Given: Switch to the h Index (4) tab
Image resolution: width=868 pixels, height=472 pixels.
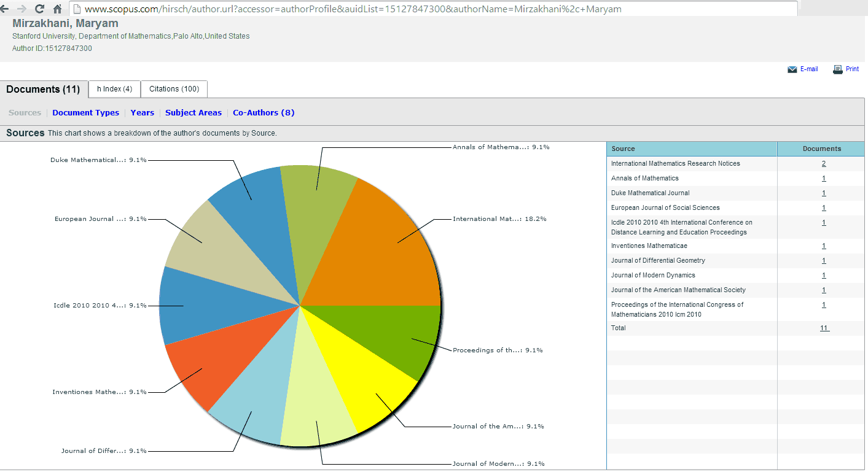Looking at the screenshot, I should (114, 89).
